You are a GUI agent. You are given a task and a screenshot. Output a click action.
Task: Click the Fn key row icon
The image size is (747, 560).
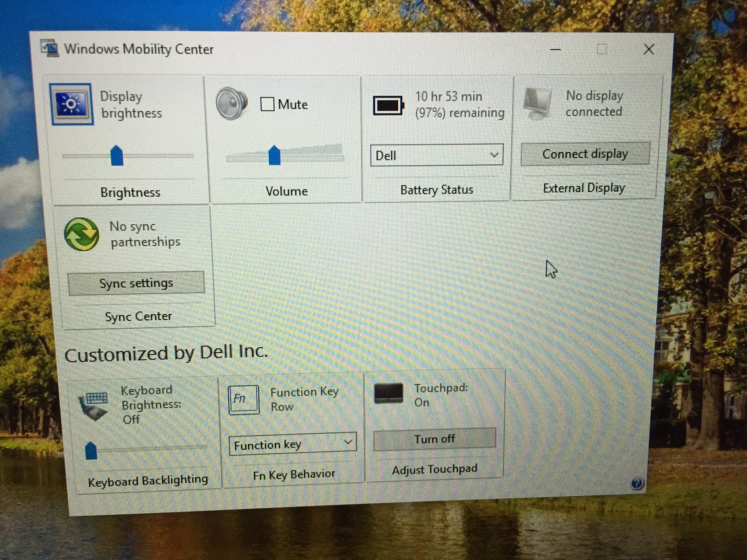click(244, 399)
